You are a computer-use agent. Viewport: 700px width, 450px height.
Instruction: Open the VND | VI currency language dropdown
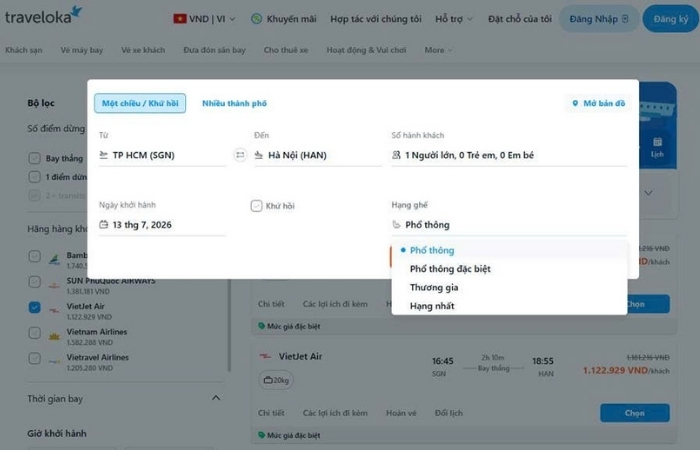[204, 19]
